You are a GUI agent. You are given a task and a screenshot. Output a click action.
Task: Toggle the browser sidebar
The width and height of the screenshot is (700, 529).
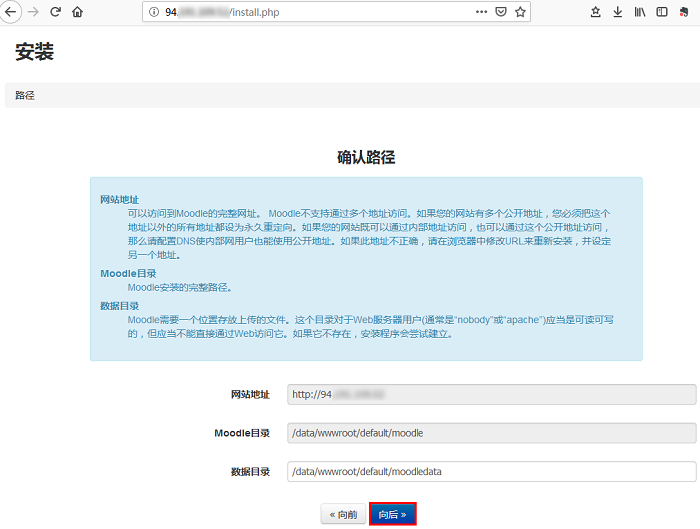click(661, 12)
